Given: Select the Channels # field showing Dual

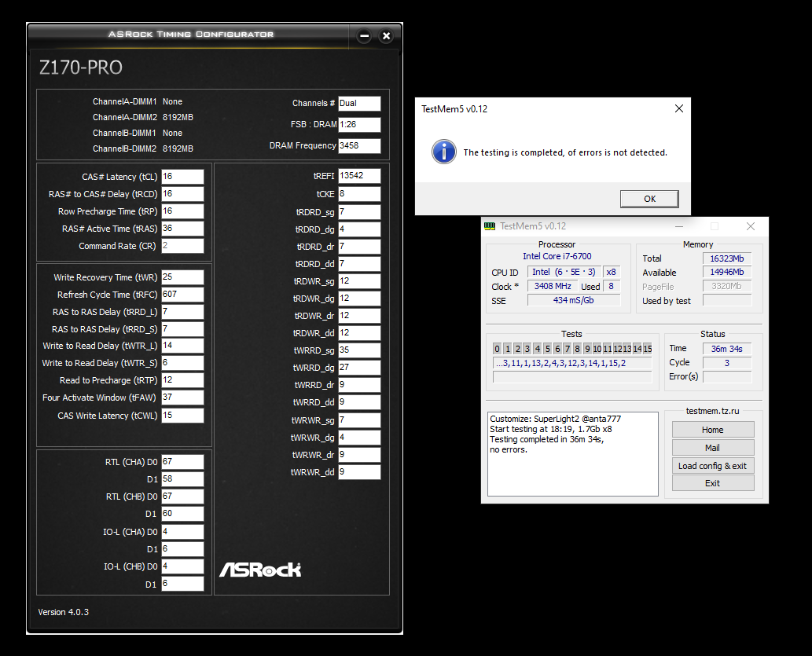Looking at the screenshot, I should (x=359, y=104).
